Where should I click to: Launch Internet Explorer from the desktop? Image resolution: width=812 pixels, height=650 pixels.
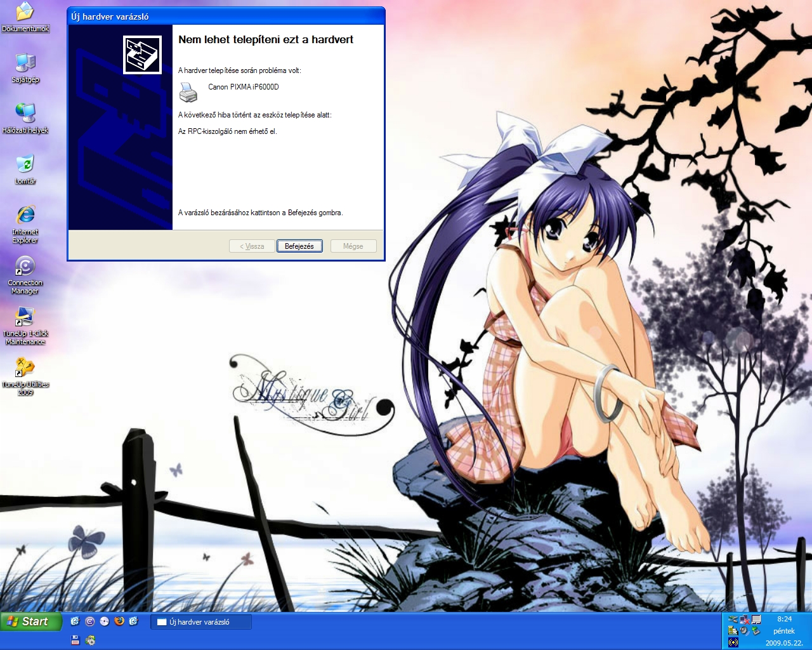[25, 224]
